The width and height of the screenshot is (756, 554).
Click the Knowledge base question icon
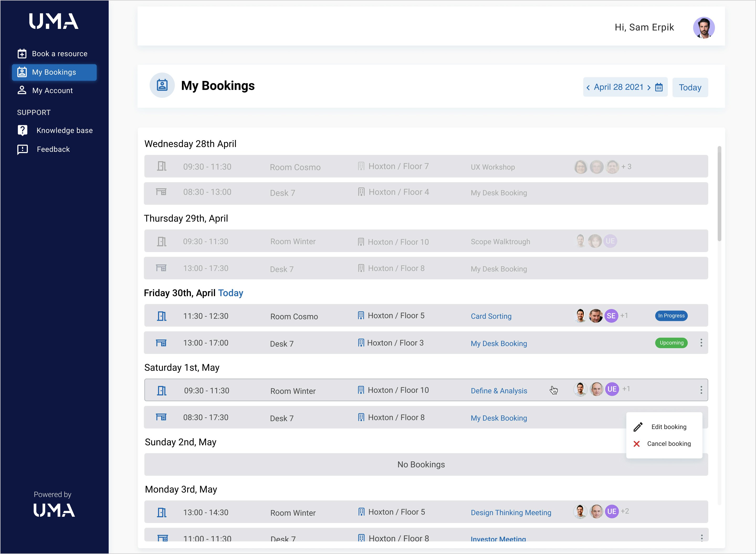coord(23,130)
